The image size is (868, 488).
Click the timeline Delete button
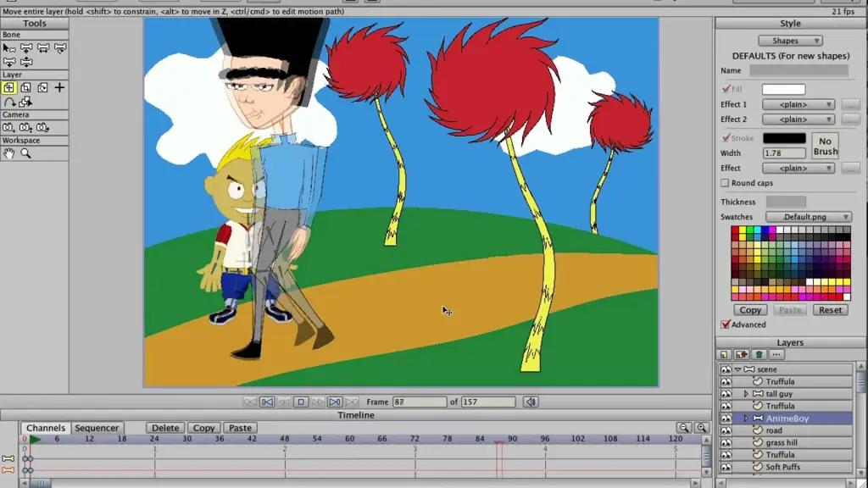(165, 428)
